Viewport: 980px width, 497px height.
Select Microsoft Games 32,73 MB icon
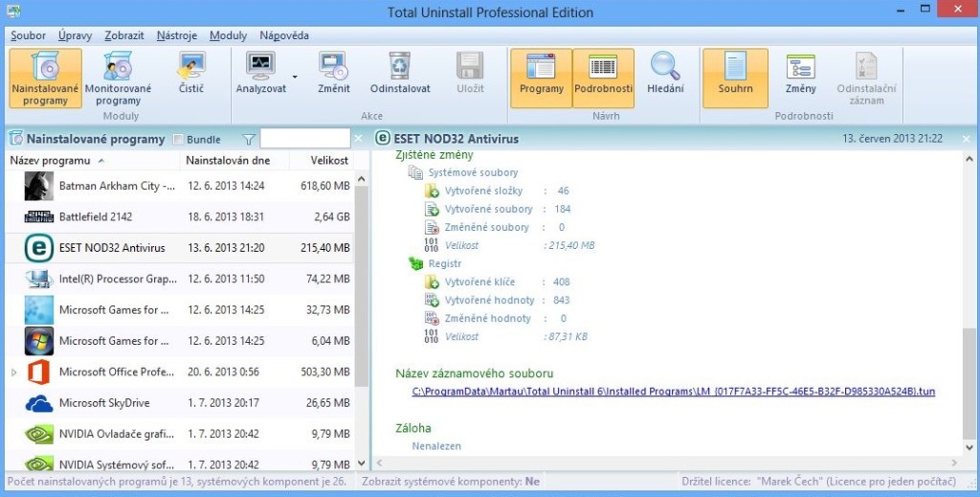[38, 310]
